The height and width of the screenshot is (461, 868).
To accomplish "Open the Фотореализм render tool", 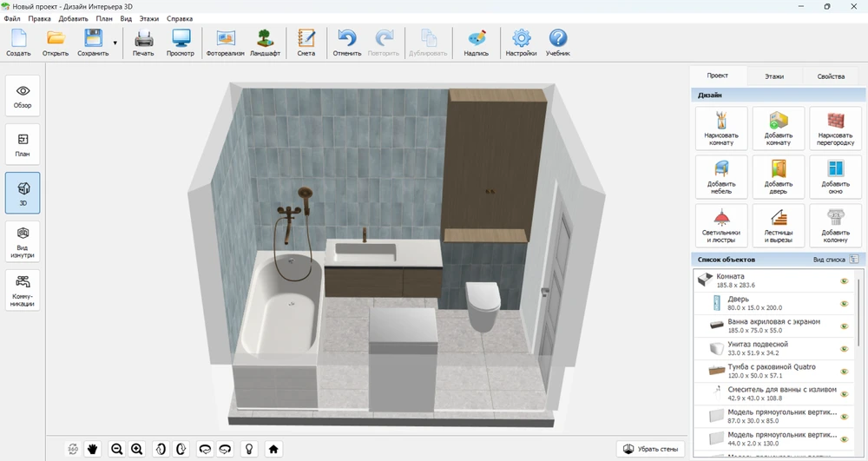I will tap(225, 43).
